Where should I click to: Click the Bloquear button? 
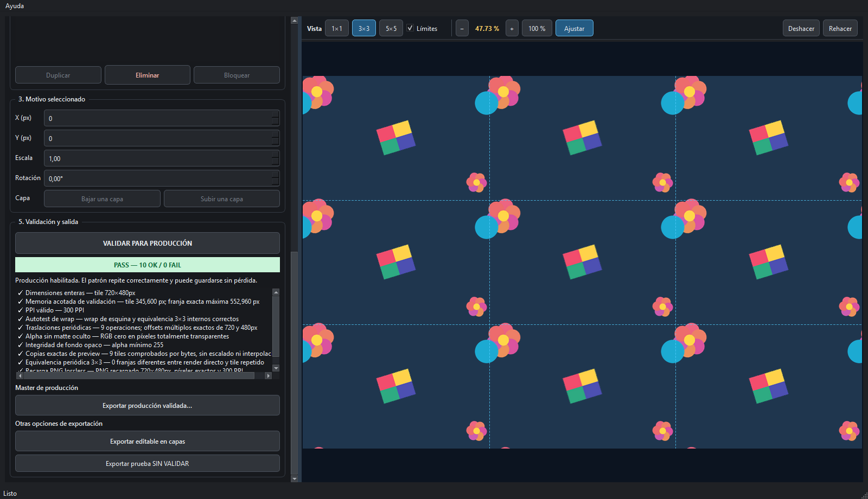point(237,75)
